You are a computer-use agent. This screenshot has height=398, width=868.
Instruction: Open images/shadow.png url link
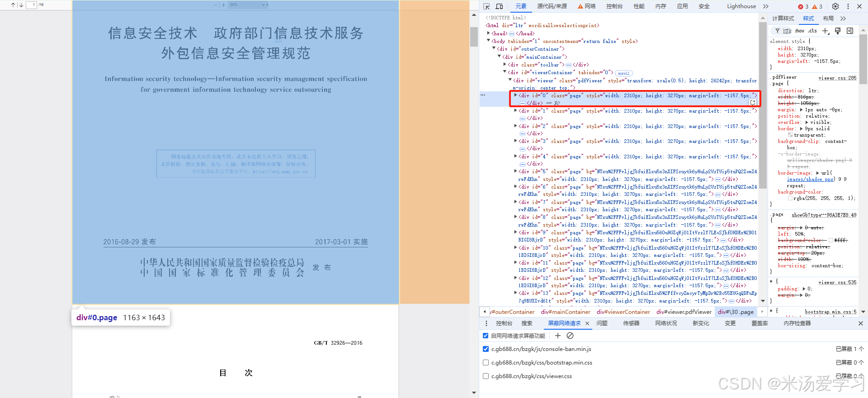(x=811, y=179)
